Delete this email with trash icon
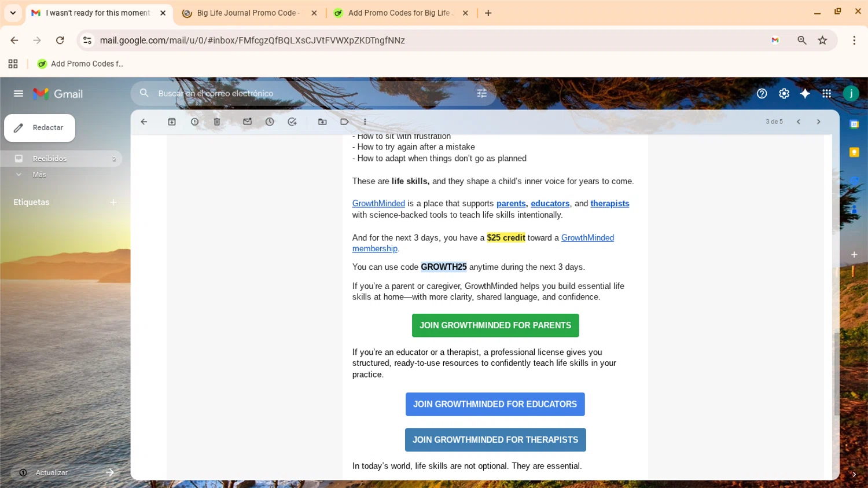 click(217, 122)
